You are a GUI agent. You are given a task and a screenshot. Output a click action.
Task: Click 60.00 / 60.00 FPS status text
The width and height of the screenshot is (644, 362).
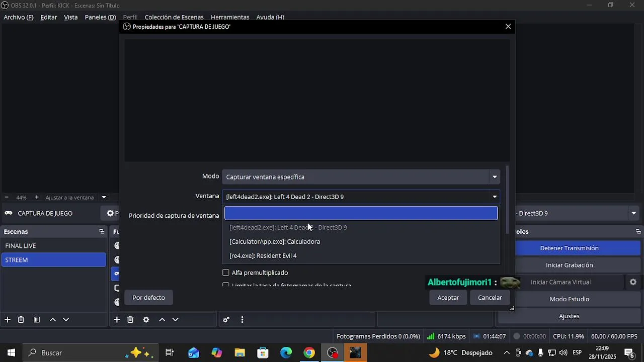[614, 336]
